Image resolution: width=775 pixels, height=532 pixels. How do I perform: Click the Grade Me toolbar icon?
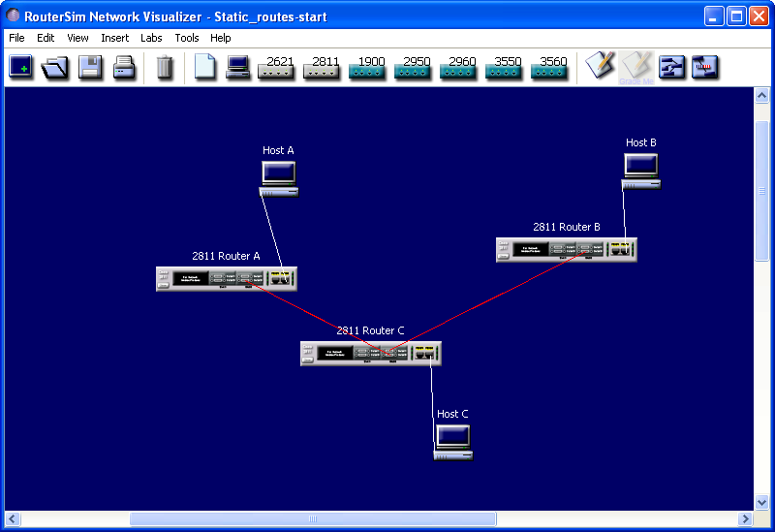pos(636,67)
